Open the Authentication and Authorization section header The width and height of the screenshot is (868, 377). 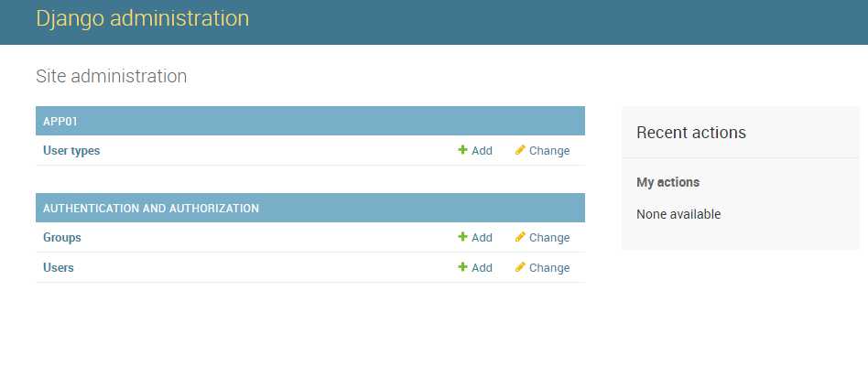point(150,209)
